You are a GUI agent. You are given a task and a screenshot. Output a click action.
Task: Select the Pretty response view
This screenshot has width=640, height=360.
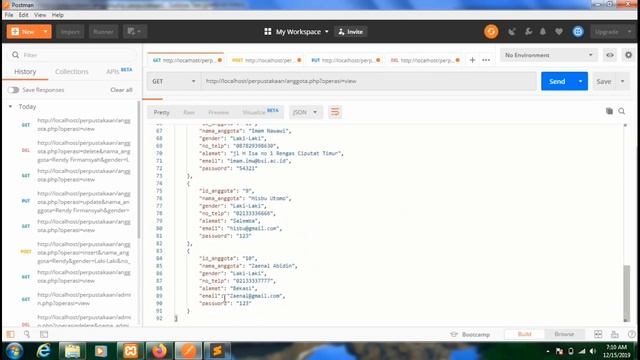click(x=162, y=112)
